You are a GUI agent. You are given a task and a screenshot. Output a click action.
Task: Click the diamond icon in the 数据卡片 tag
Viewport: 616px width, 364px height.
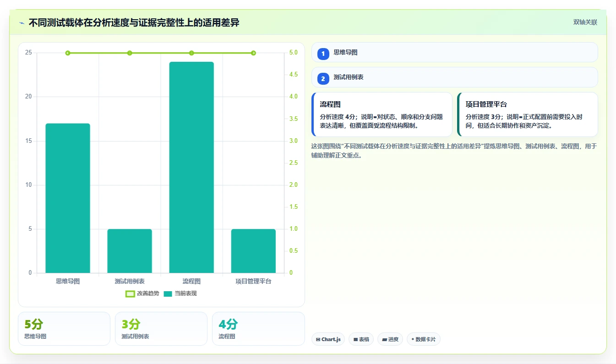[x=413, y=339]
